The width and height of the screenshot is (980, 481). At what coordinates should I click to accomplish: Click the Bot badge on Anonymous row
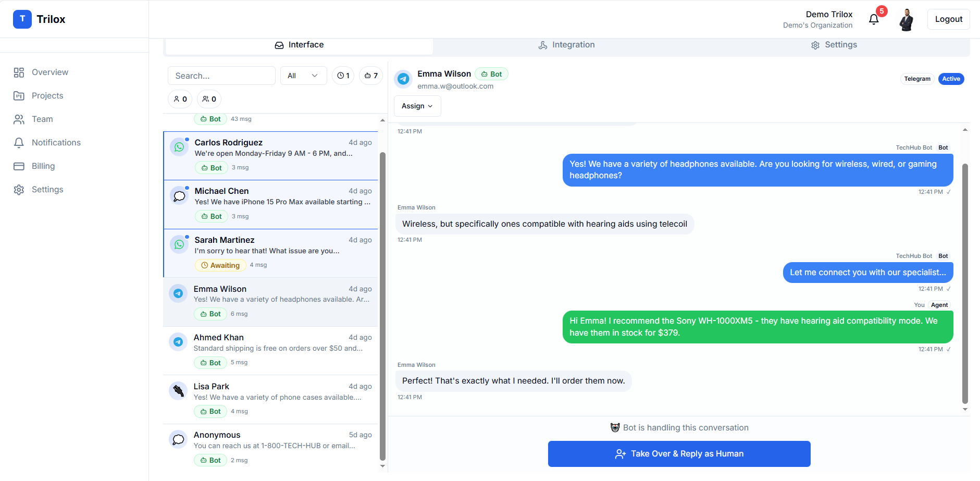coord(210,460)
